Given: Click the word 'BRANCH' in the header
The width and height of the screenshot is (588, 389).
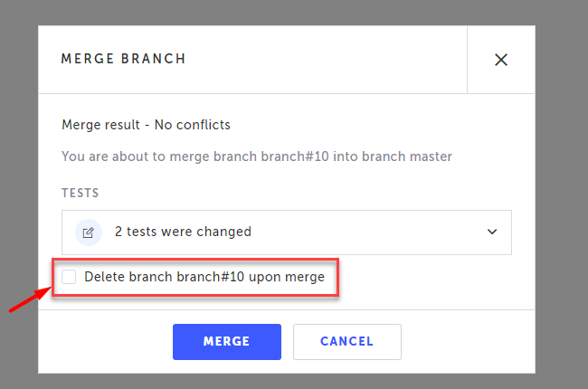Looking at the screenshot, I should 154,59.
